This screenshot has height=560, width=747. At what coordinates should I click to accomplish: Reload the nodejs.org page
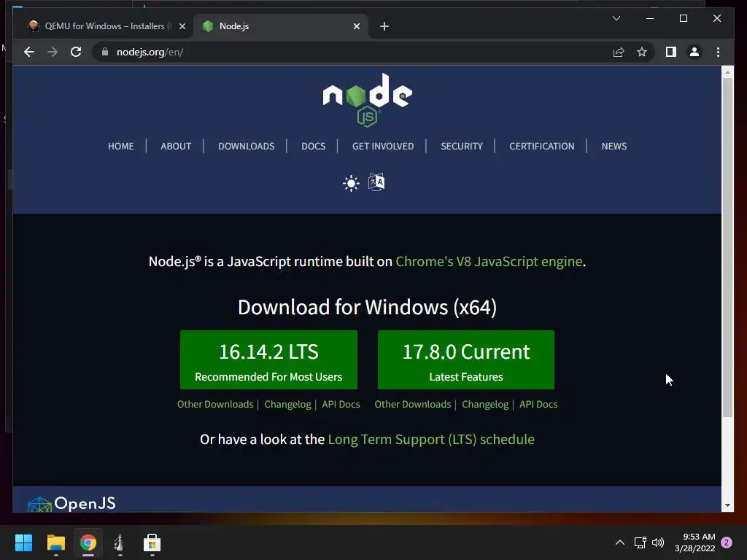76,52
